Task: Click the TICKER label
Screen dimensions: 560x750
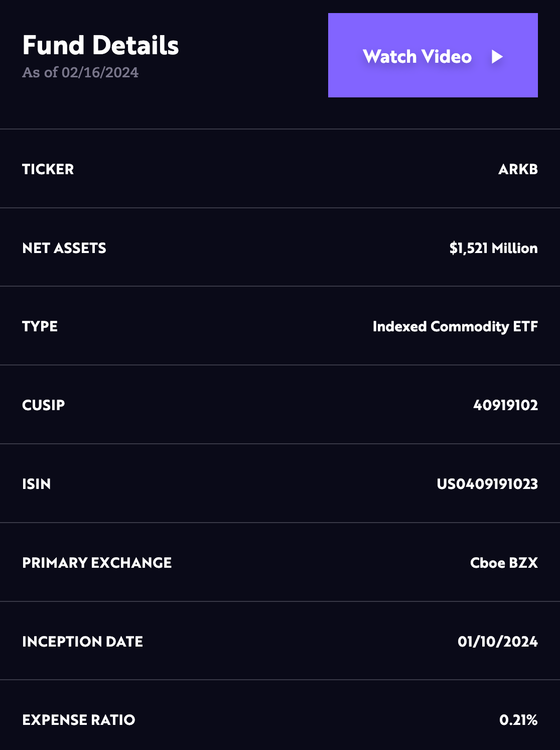Action: pyautogui.click(x=48, y=169)
